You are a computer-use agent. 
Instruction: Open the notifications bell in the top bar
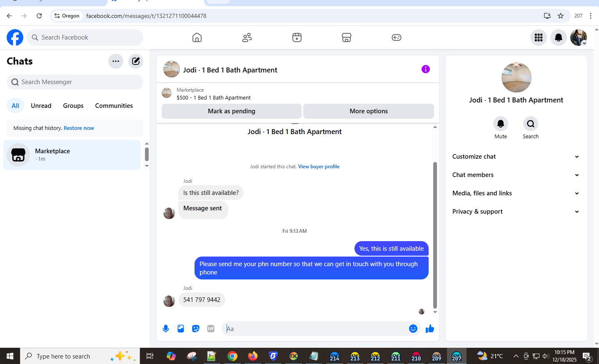click(559, 37)
